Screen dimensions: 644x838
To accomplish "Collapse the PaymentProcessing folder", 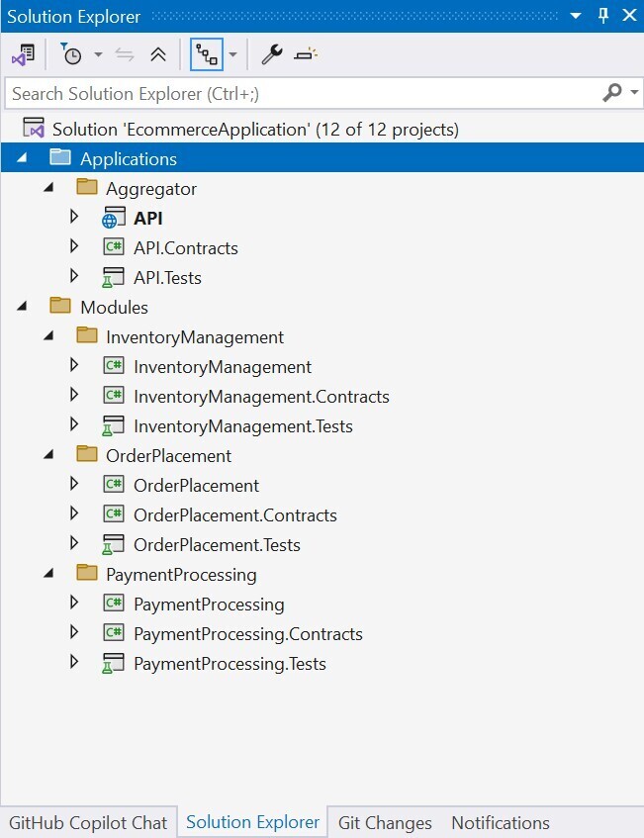I will (x=48, y=574).
